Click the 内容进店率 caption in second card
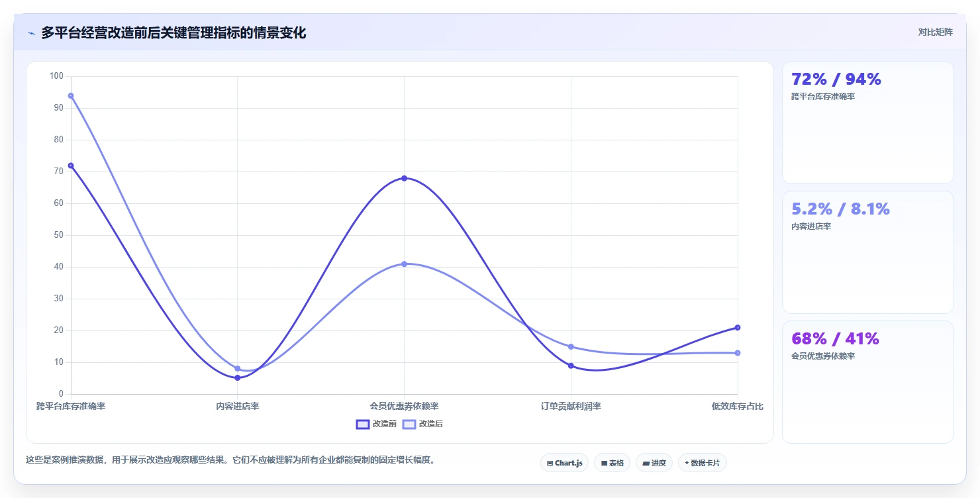The height and width of the screenshot is (498, 980). (811, 226)
